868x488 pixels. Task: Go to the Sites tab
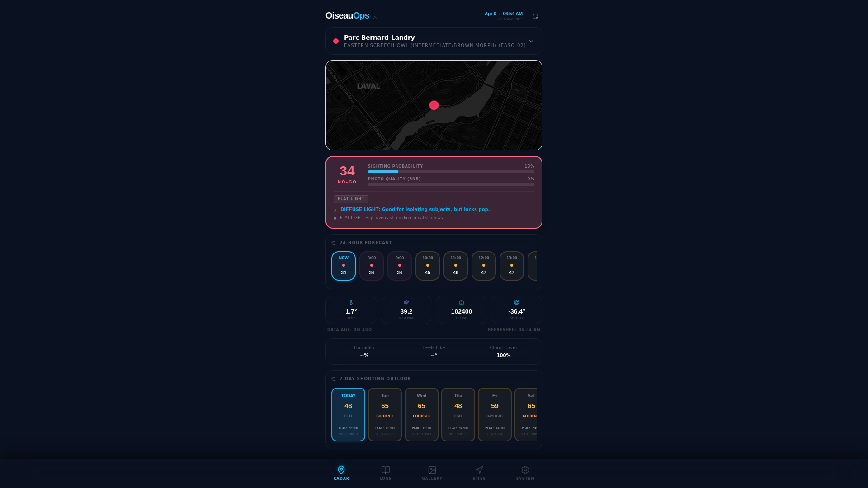[x=479, y=473]
